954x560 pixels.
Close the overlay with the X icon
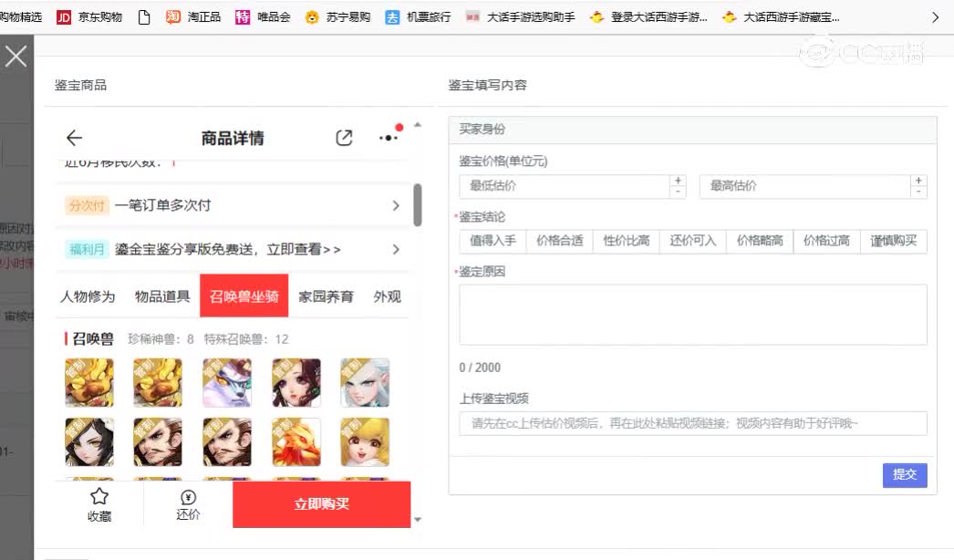click(x=16, y=57)
